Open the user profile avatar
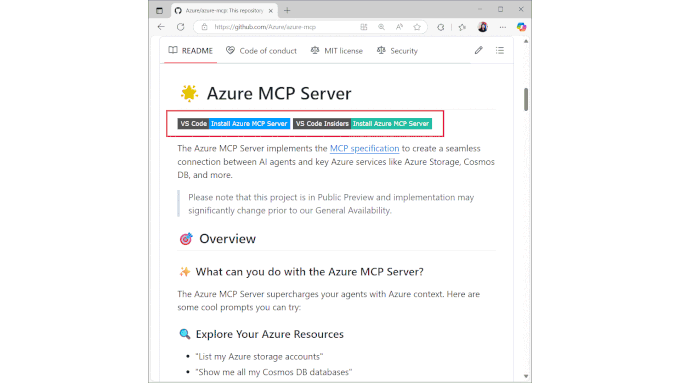This screenshot has height=383, width=680. (x=483, y=27)
